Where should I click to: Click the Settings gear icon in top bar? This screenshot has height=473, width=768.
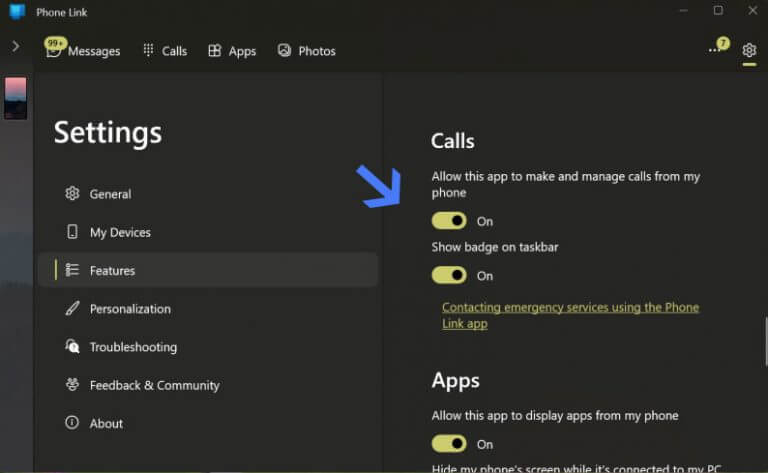[749, 50]
